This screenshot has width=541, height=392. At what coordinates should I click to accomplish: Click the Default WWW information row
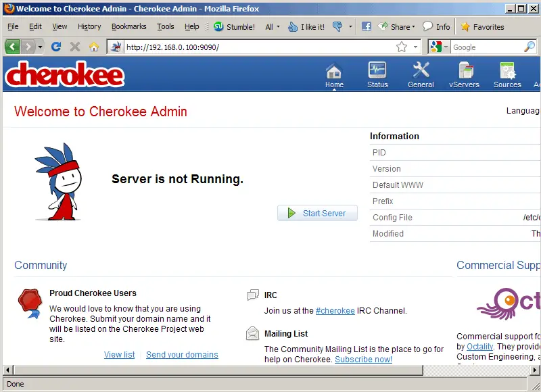point(455,185)
